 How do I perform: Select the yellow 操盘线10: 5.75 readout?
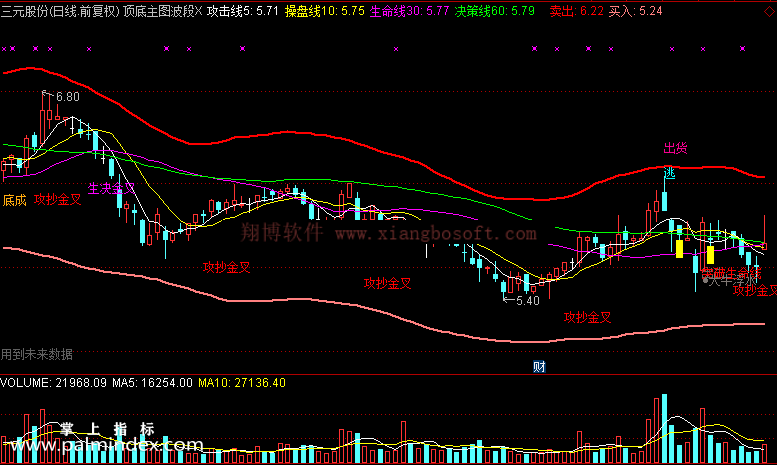(325, 11)
